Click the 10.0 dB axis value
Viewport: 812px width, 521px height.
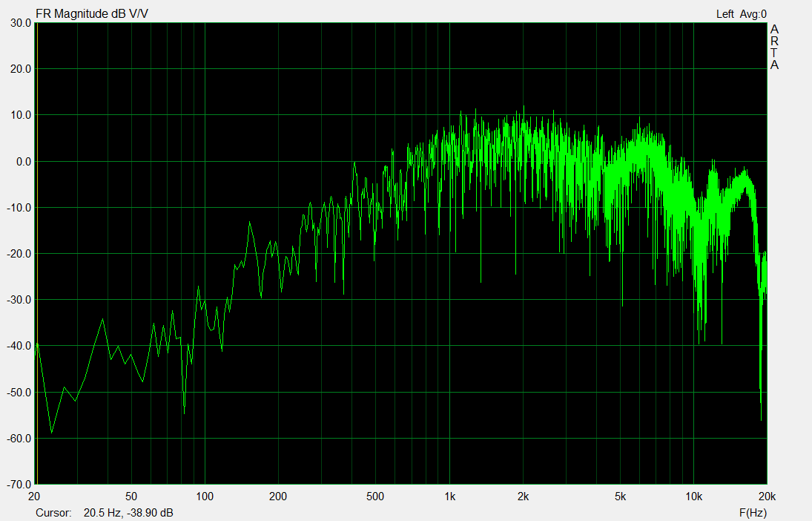point(21,115)
